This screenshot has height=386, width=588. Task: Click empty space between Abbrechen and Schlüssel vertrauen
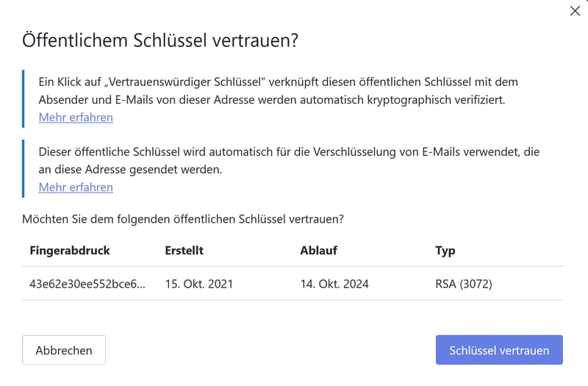click(x=270, y=350)
